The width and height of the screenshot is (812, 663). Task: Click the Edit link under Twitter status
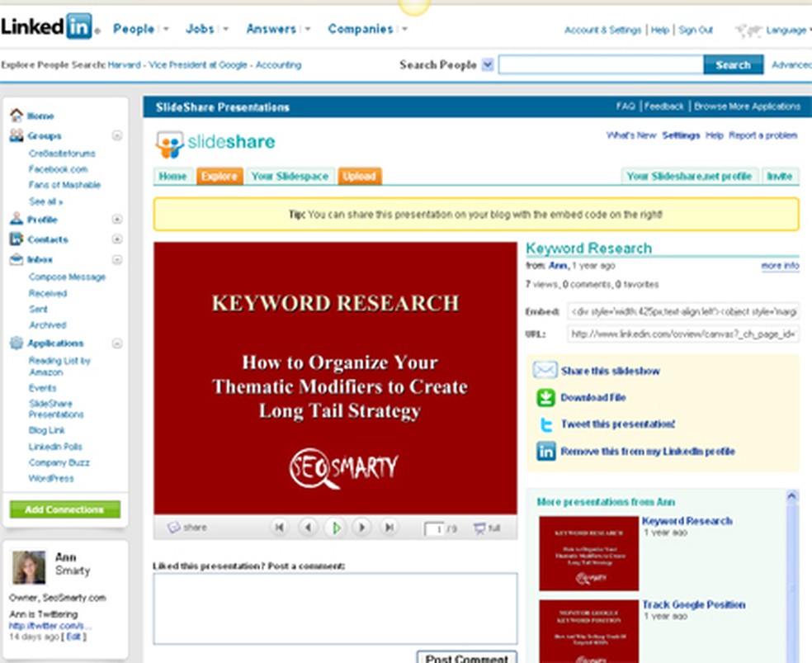[x=73, y=636]
